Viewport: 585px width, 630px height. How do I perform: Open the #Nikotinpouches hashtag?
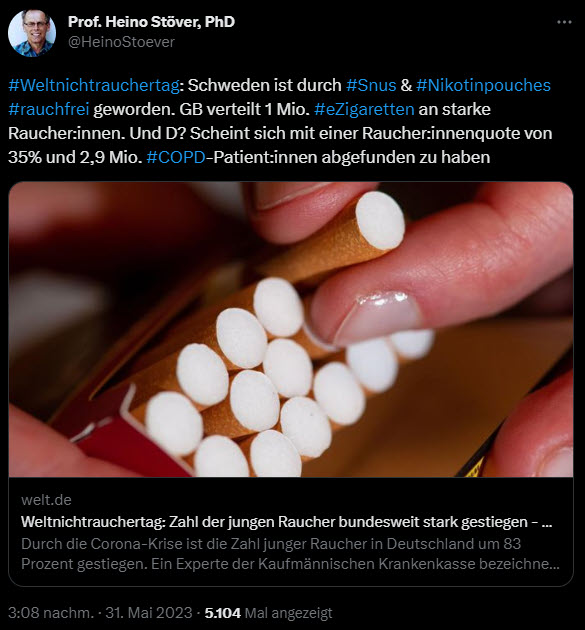(483, 85)
